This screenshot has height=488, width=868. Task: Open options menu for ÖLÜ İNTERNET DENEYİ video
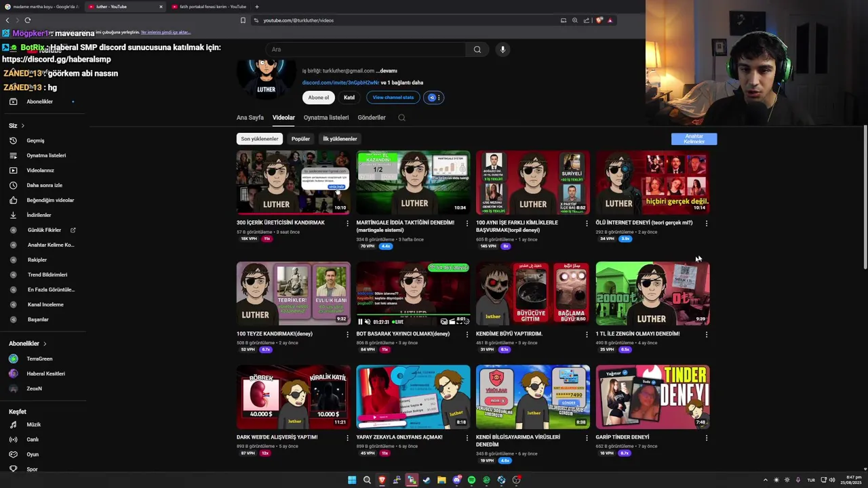click(707, 223)
